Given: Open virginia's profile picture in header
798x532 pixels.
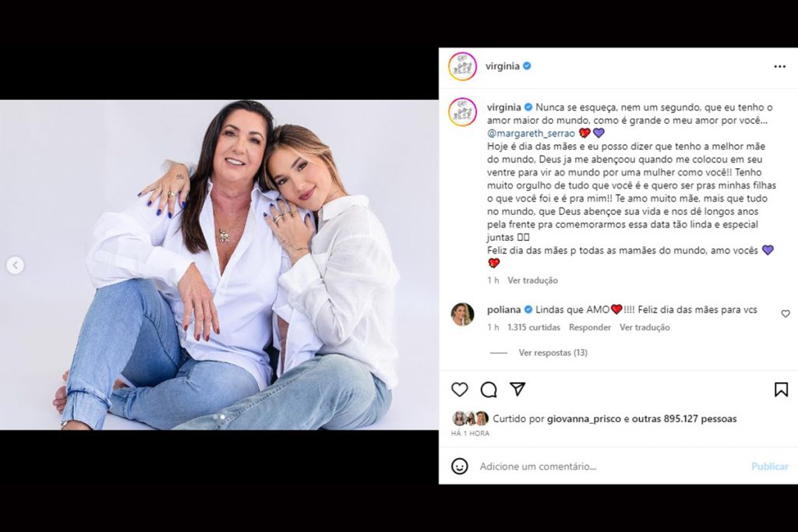Looking at the screenshot, I should (462, 67).
